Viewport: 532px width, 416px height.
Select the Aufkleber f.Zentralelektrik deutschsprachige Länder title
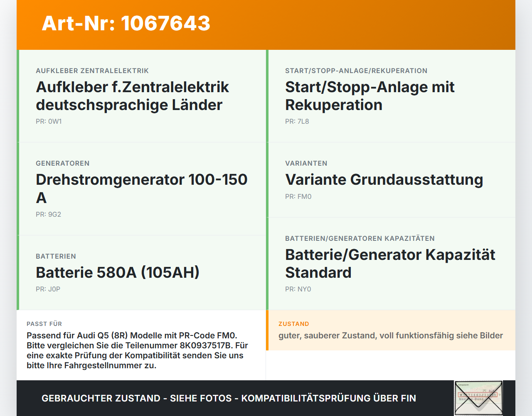(x=132, y=96)
